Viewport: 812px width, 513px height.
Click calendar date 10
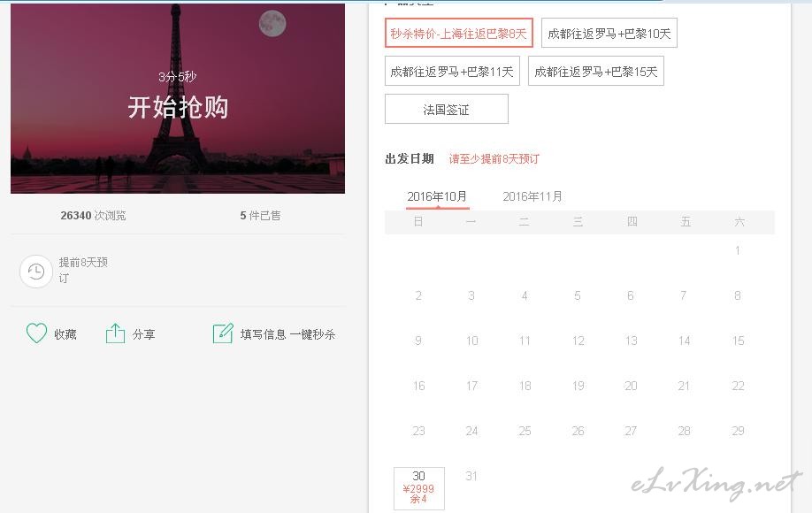[x=471, y=341]
